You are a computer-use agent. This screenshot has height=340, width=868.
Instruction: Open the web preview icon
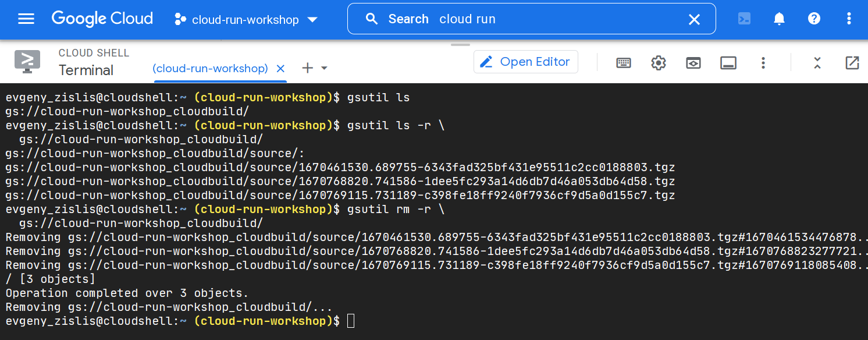click(693, 63)
